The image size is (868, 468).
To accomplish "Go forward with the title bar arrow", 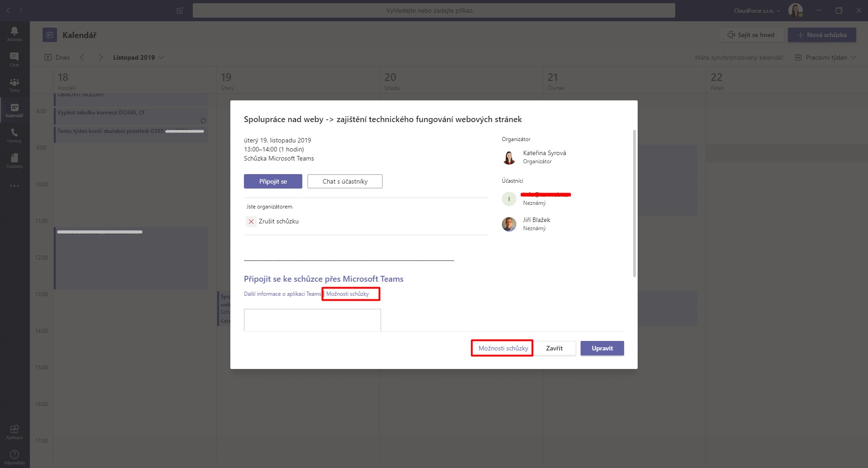I will (x=21, y=10).
